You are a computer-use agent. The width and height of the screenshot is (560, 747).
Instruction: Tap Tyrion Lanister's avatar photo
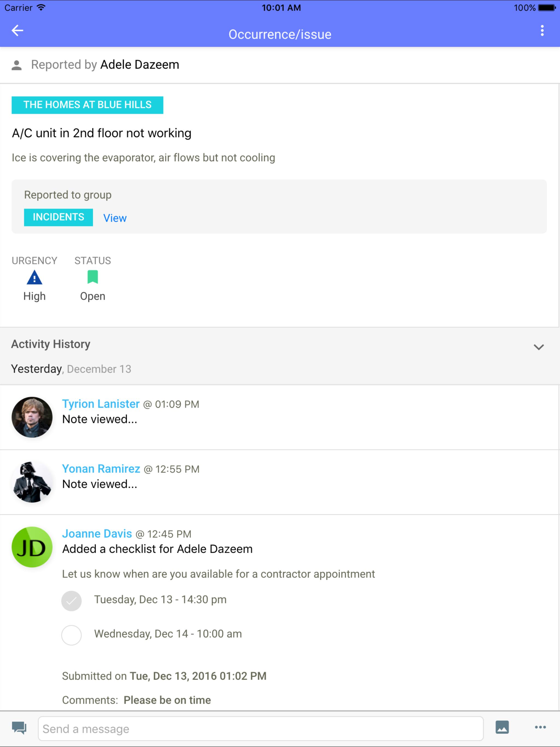coord(32,417)
